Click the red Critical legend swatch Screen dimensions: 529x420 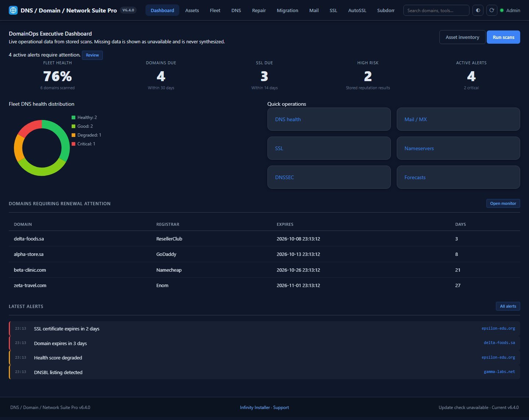tap(73, 144)
